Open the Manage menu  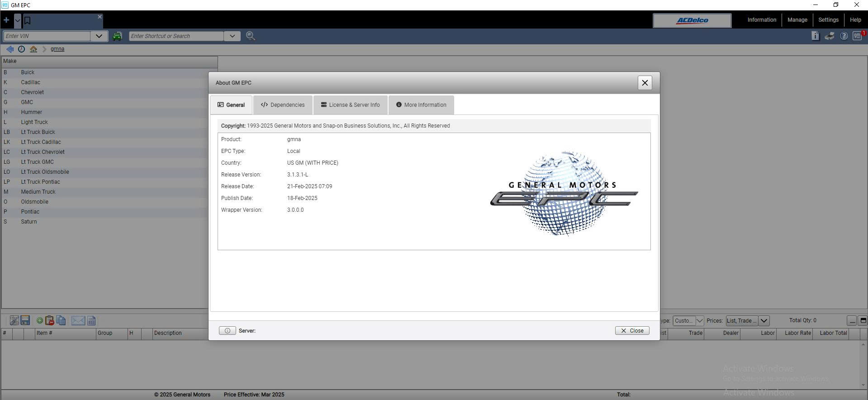click(x=797, y=20)
